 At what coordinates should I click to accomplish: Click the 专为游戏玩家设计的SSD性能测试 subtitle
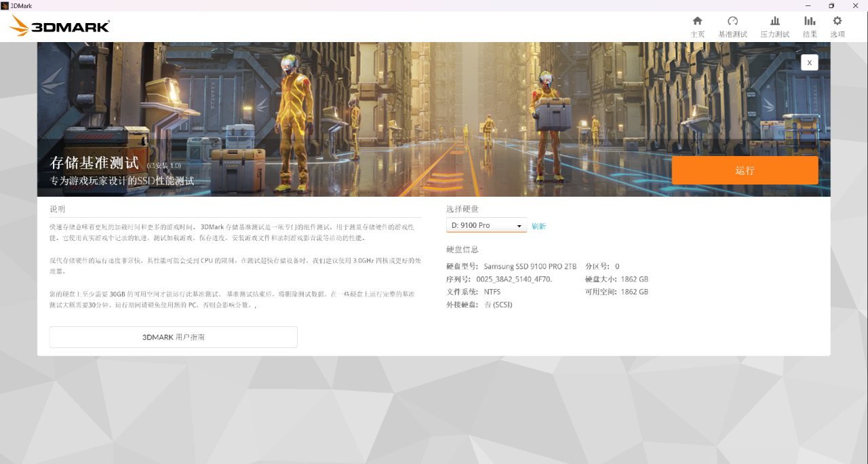122,181
